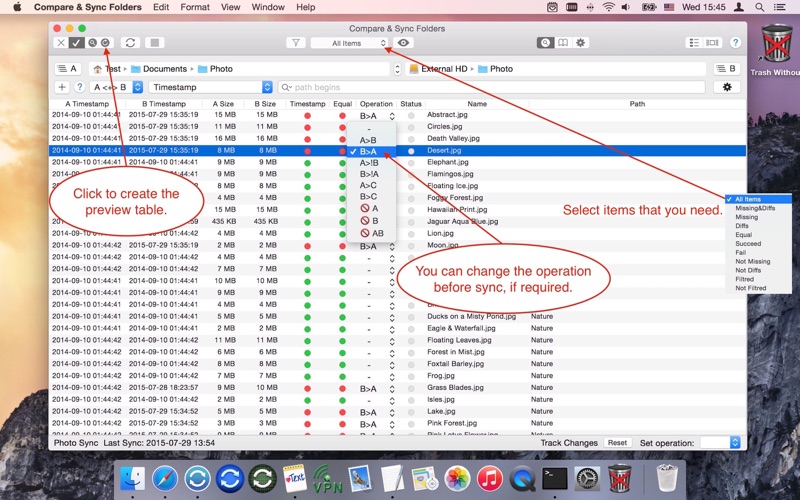Sort by the A Timestamp column header

pos(87,104)
